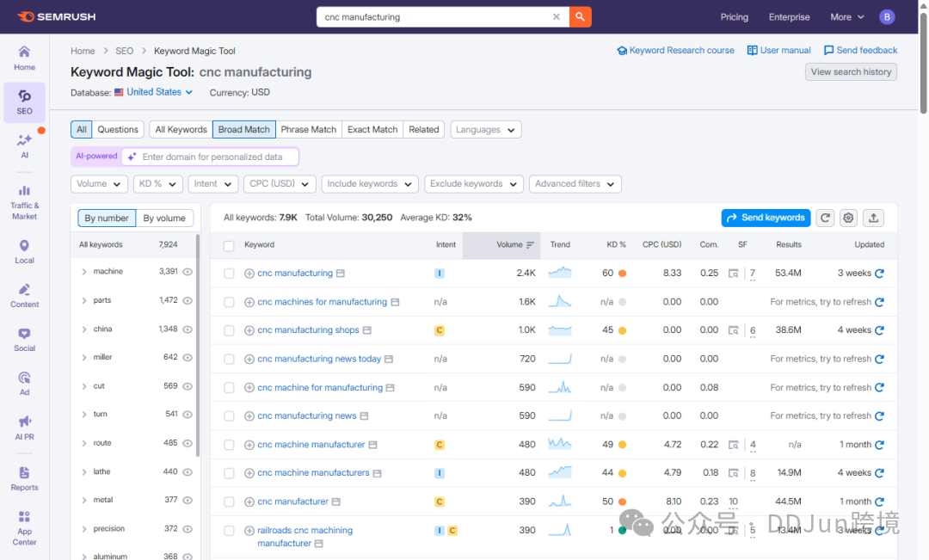929x560 pixels.
Task: Toggle eye icon for lathe group
Action: click(x=188, y=471)
